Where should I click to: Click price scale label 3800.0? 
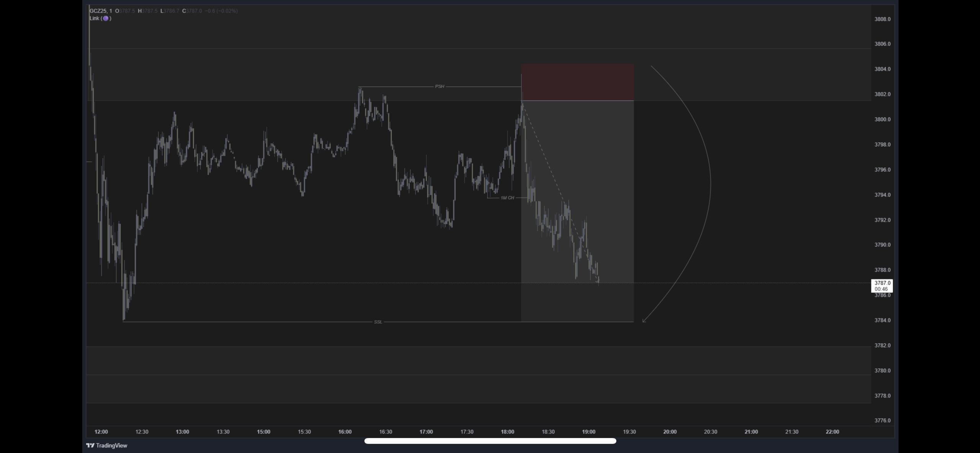tap(882, 119)
